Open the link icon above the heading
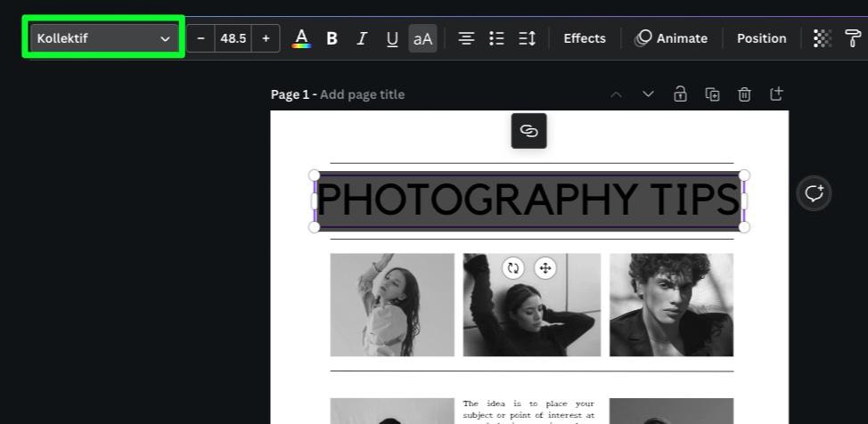 coord(528,131)
